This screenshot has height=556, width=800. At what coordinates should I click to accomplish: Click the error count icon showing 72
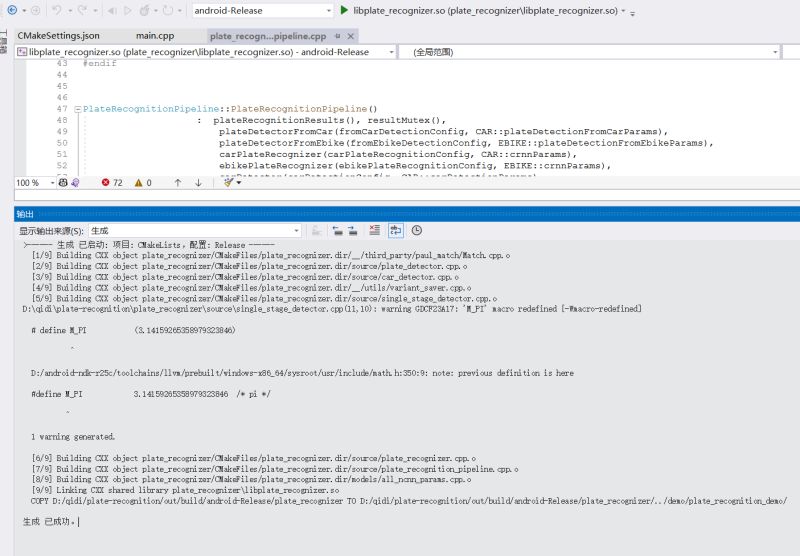[105, 183]
